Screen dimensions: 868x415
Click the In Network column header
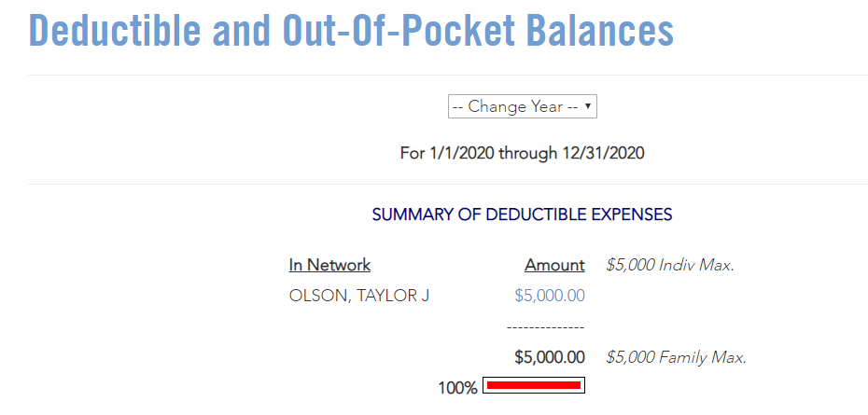pyautogui.click(x=329, y=265)
